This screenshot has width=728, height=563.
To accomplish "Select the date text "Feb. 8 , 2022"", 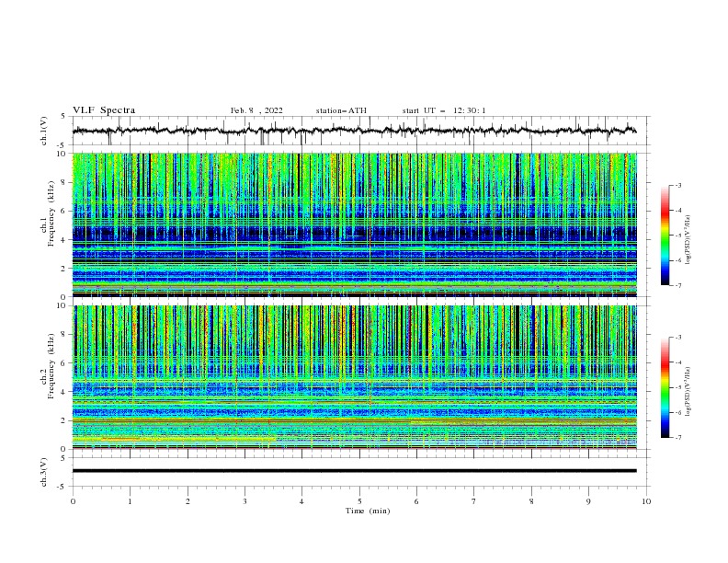I will point(256,110).
